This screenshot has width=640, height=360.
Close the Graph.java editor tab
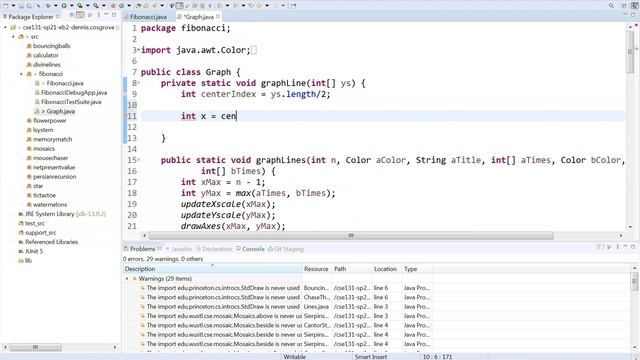(x=218, y=16)
